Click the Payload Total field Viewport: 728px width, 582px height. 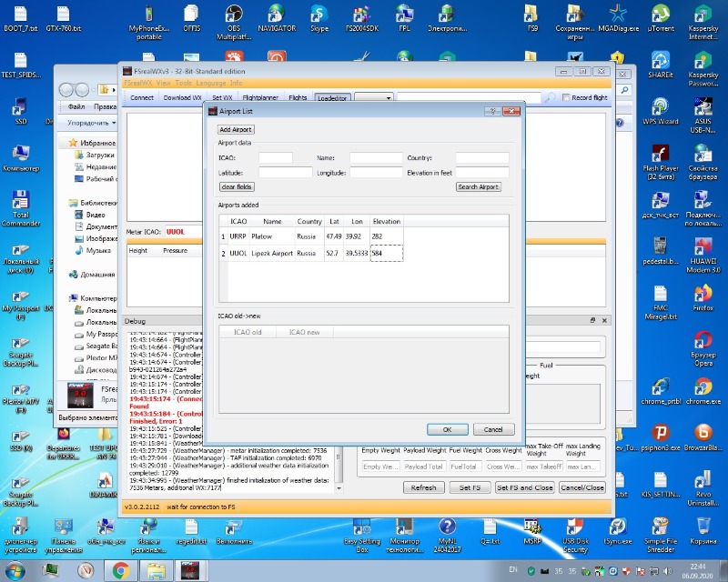coord(423,467)
